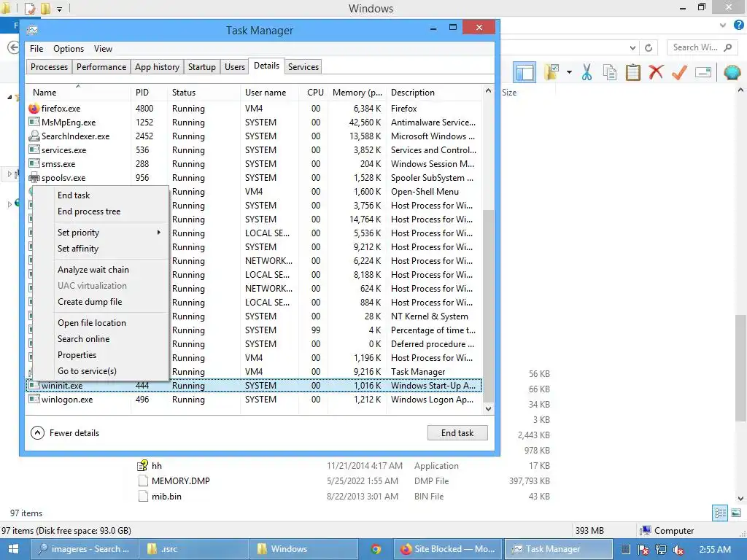Click the Rename icon in Explorer toolbar
This screenshot has width=747, height=560.
click(x=703, y=72)
